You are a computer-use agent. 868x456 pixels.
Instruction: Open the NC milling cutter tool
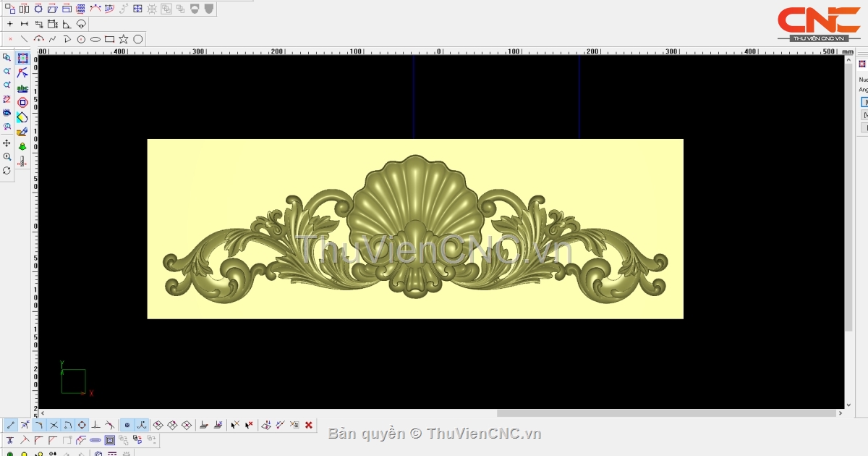[x=22, y=162]
